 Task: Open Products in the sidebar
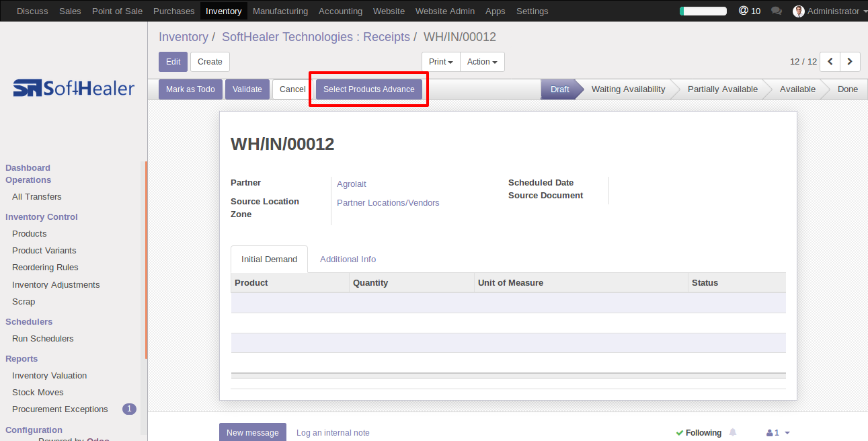tap(30, 234)
